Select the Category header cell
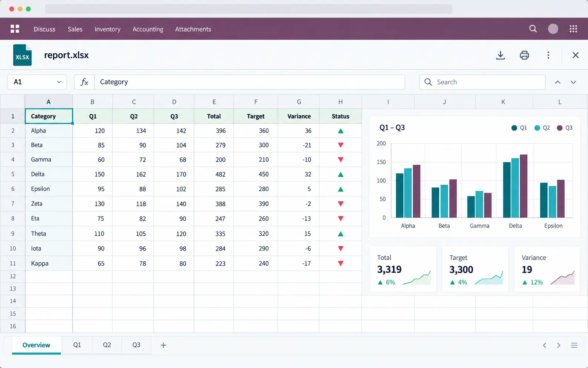588x368 pixels. pos(49,116)
